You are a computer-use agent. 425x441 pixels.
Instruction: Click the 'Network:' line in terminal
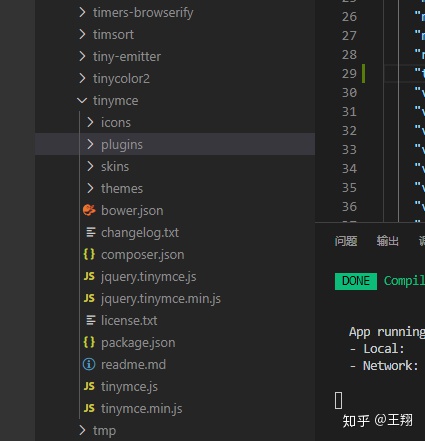point(384,366)
